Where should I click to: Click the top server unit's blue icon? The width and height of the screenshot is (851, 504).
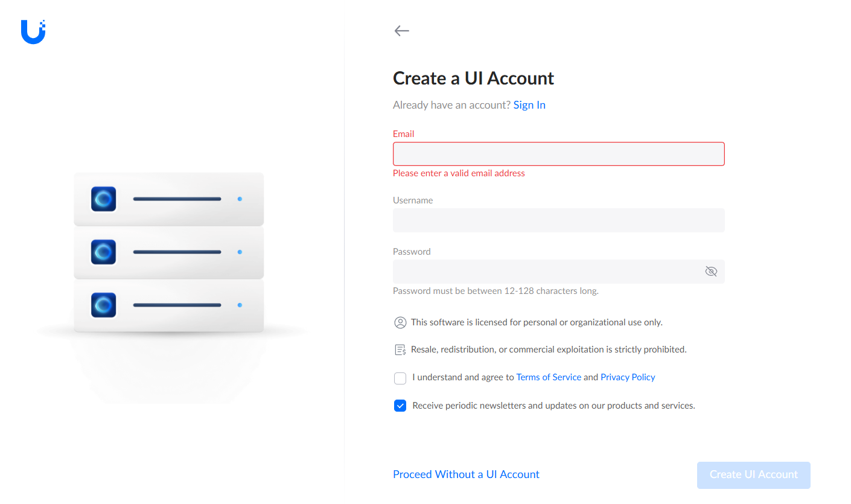click(103, 199)
